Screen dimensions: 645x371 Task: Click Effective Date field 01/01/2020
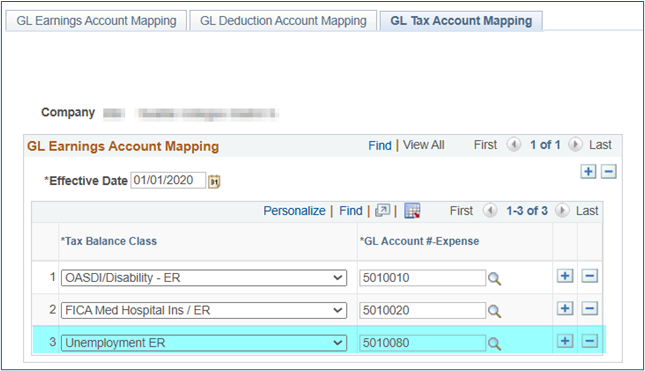click(x=168, y=180)
